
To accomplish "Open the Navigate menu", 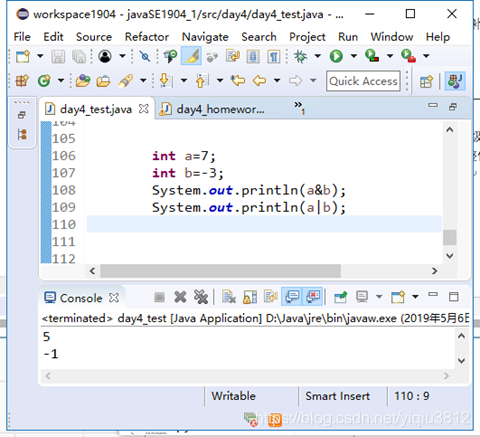I will [205, 37].
